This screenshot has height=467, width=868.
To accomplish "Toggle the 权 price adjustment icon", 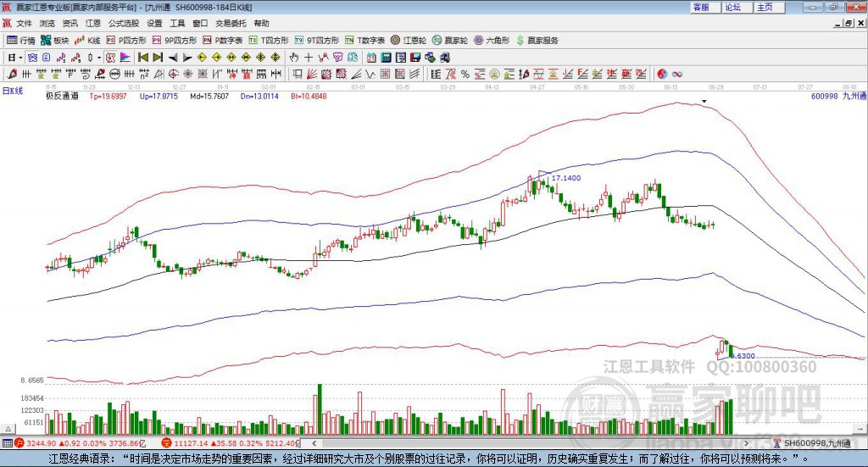I will click(x=111, y=58).
